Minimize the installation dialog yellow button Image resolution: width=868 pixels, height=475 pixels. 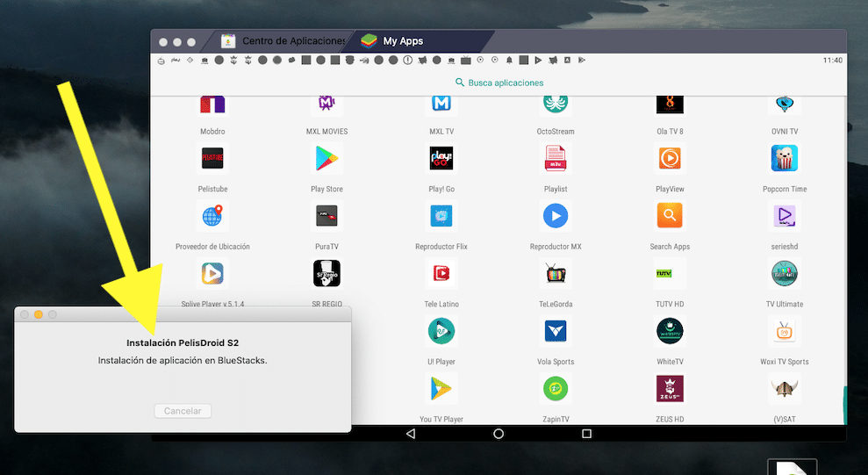(39, 314)
